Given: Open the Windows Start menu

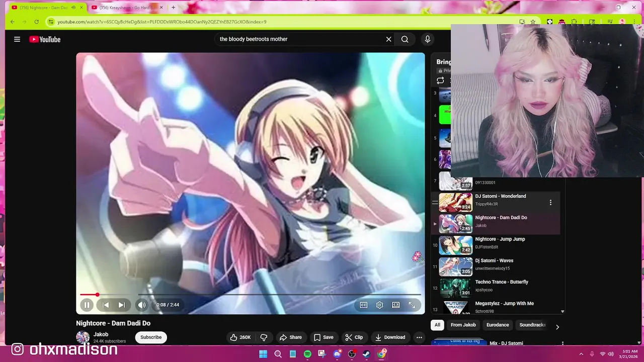Looking at the screenshot, I should click(x=263, y=354).
